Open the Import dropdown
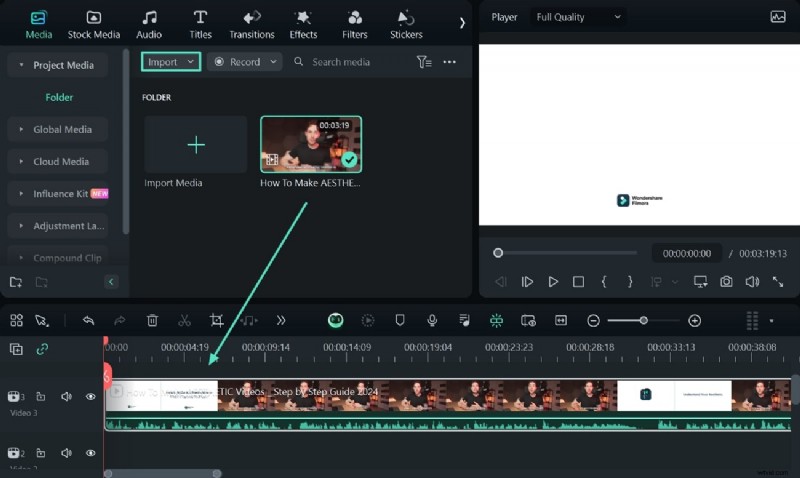The image size is (800, 478). point(170,62)
